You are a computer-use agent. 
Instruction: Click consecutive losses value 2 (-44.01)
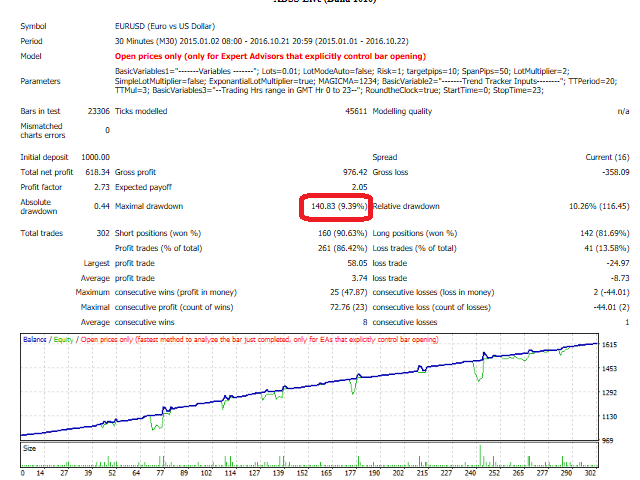point(611,292)
